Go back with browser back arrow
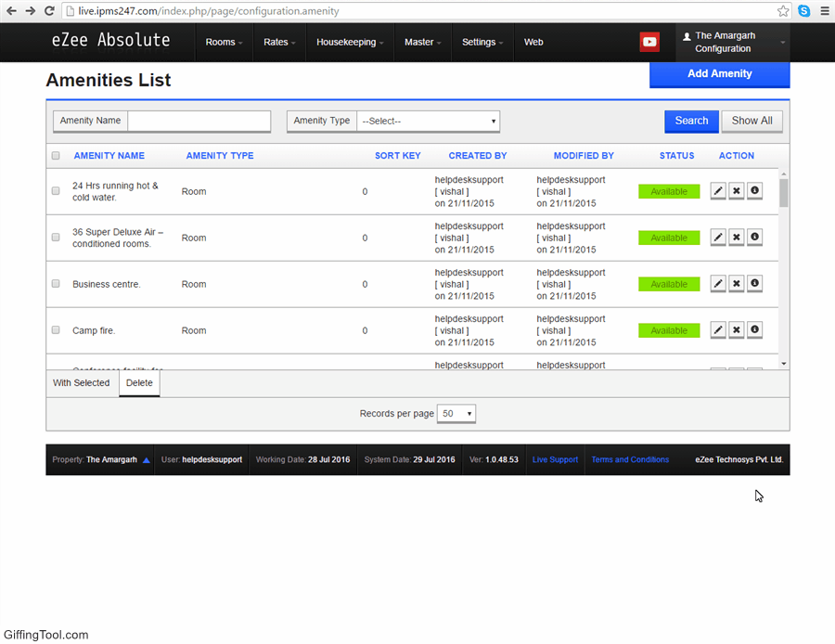The height and width of the screenshot is (644, 835). pyautogui.click(x=11, y=10)
